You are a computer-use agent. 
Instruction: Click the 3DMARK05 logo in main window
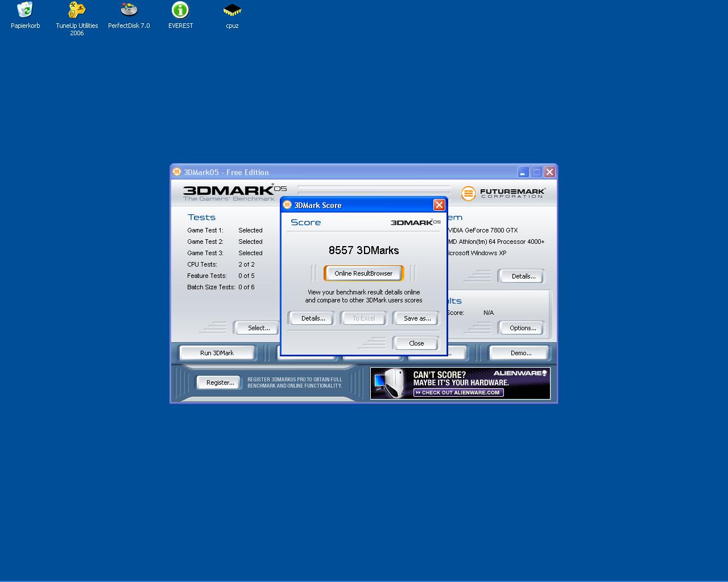[235, 193]
